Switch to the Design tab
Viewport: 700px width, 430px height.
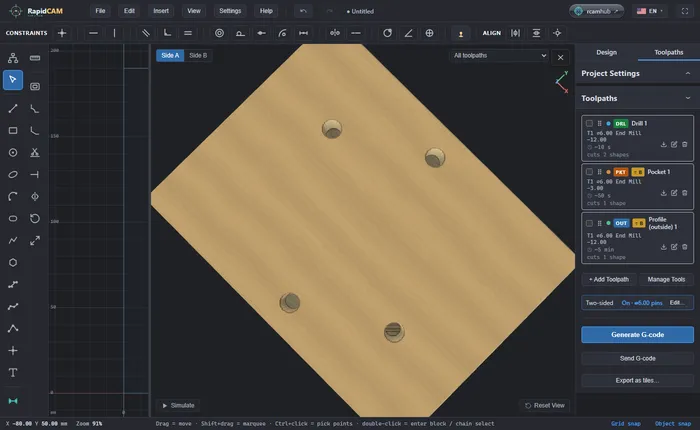pyautogui.click(x=606, y=52)
